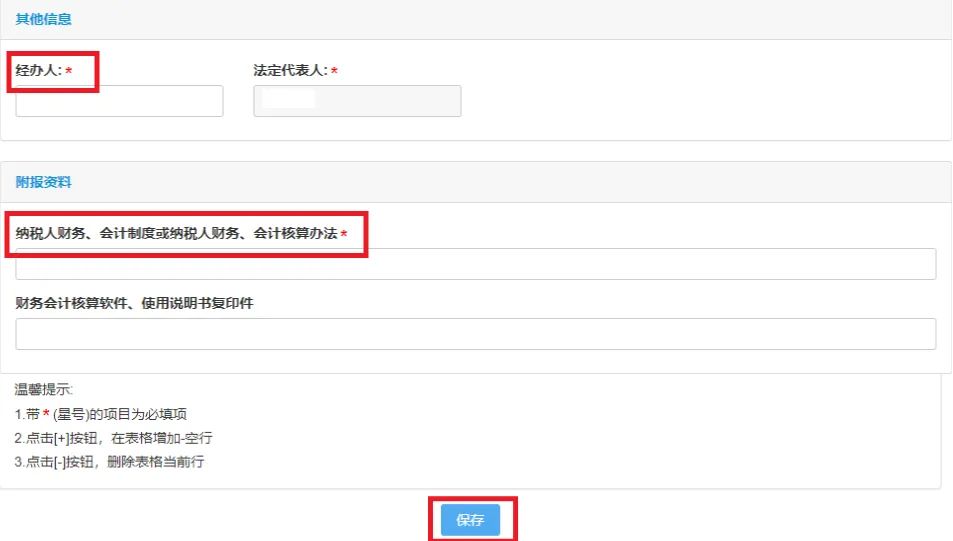Click the 温馨提示 heading text
This screenshot has height=541, width=953.
[44, 389]
